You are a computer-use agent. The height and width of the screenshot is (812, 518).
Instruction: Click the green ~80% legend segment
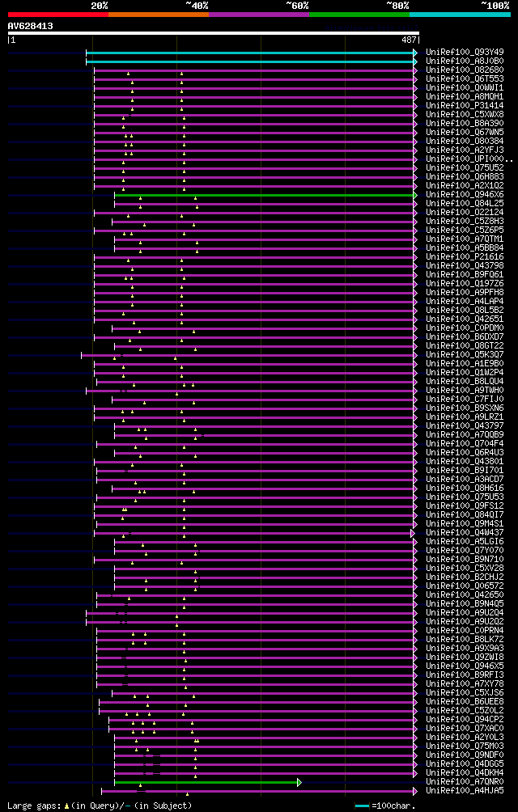[x=359, y=15]
